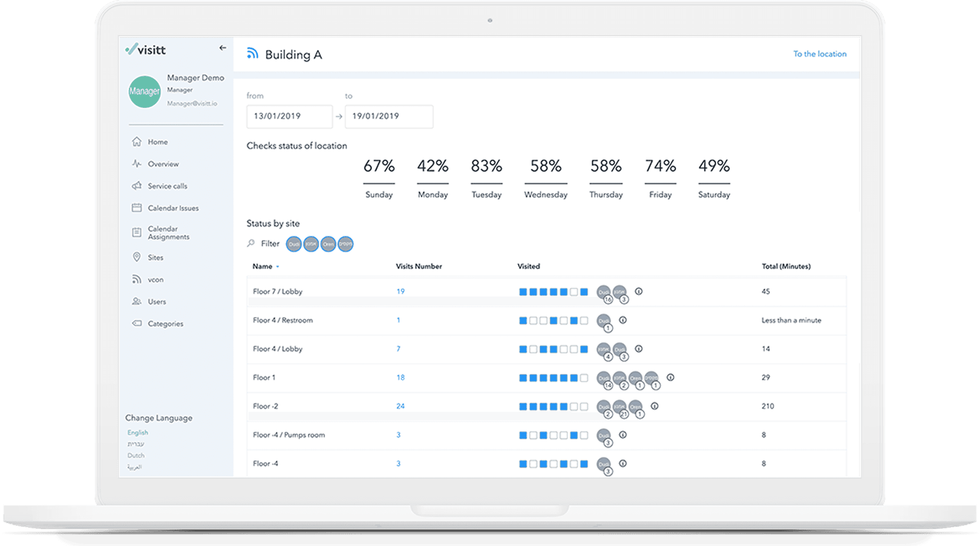Select the Floor -4 / Pumps room row name
This screenshot has width=980, height=546.
[x=289, y=435]
